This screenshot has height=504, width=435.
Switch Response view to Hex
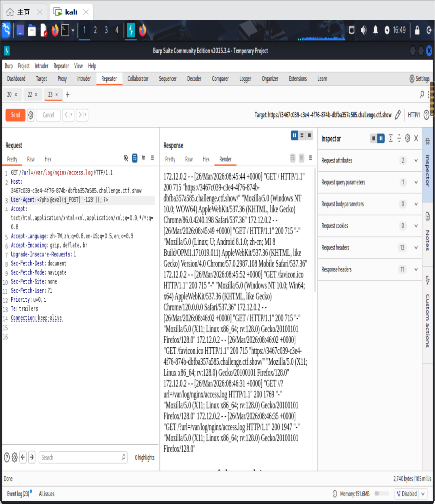point(206,159)
